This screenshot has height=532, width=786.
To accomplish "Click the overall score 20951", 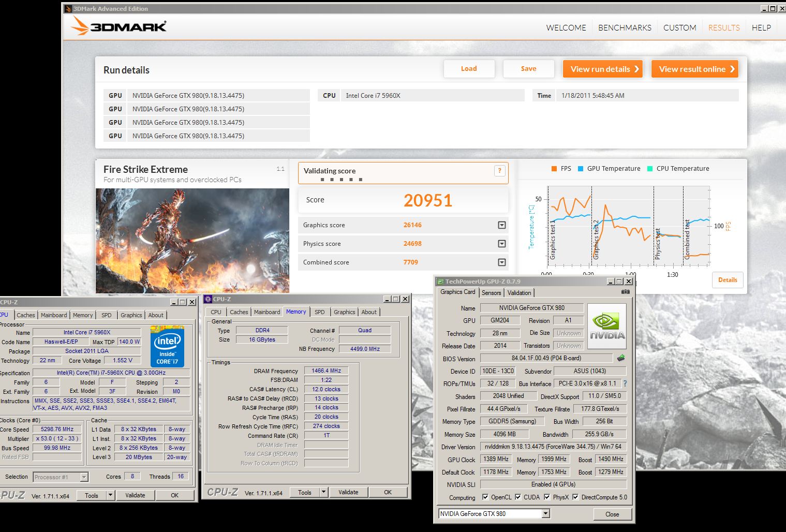I will 428,200.
